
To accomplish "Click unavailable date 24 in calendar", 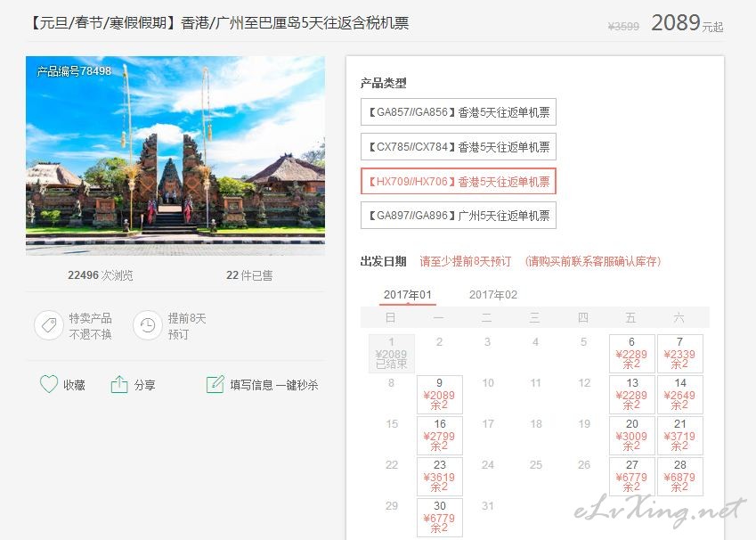I will click(487, 465).
